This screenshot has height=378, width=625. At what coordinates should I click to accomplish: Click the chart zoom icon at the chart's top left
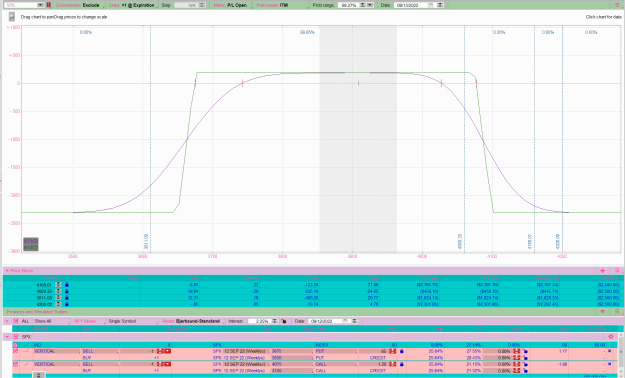(x=12, y=17)
